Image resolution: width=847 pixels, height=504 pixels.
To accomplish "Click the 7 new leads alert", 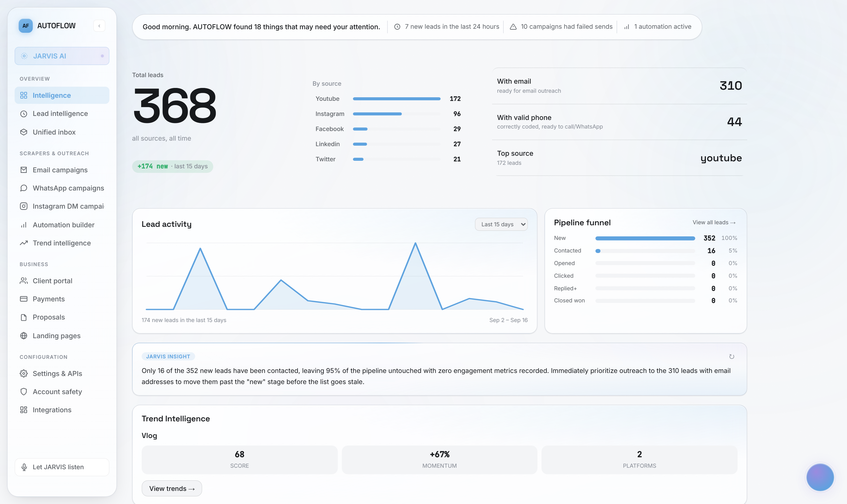I will click(x=447, y=26).
